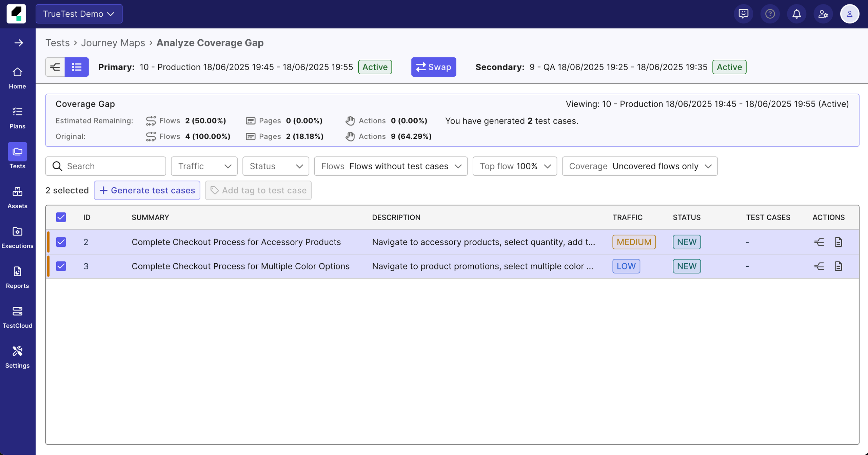The width and height of the screenshot is (868, 455).
Task: Open the Tests section in the sidebar
Action: [x=17, y=156]
